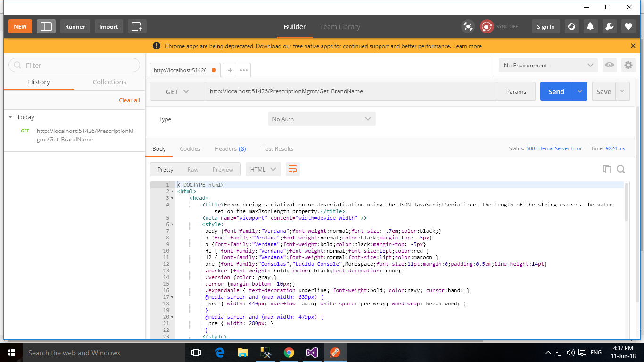The width and height of the screenshot is (644, 362).
Task: Click the orange NEW button
Action: (x=20, y=26)
